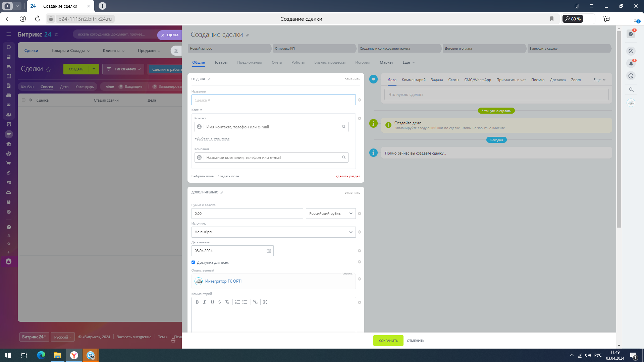Expand the 'Еще' menu in deal tabs

(409, 62)
